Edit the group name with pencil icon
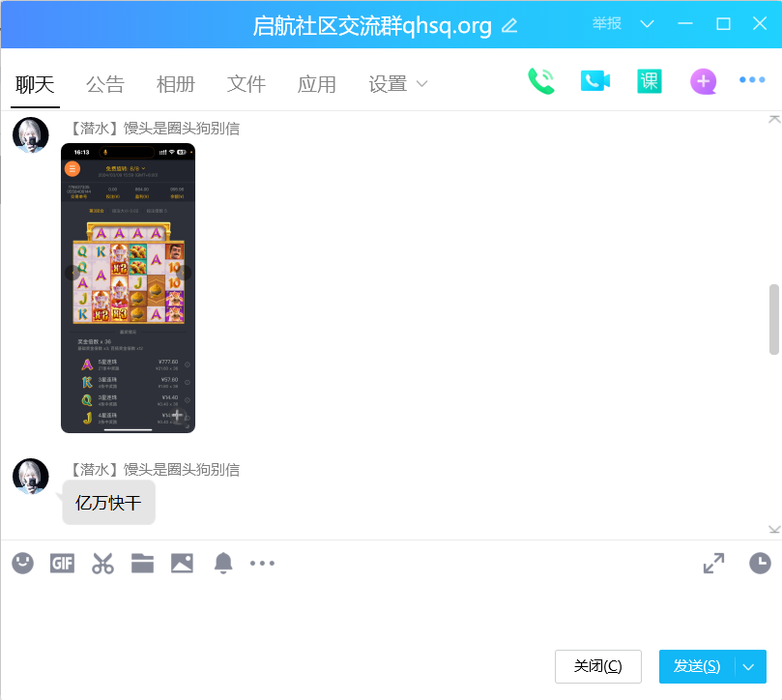Screen dimensions: 782x700 pyautogui.click(x=509, y=25)
